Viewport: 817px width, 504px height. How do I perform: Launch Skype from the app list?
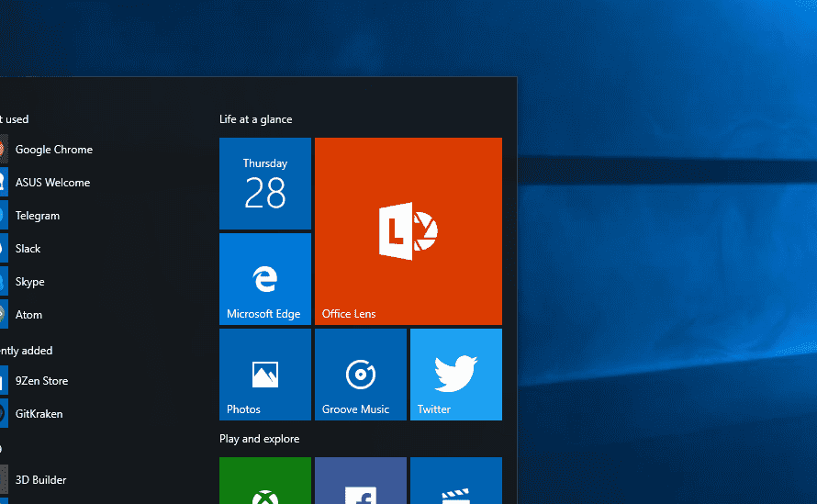29,282
